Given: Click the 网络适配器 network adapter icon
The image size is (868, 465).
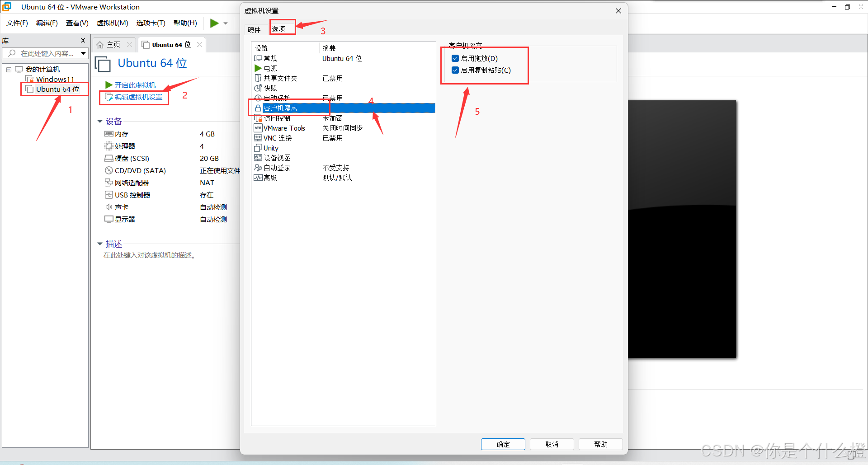Looking at the screenshot, I should point(108,183).
